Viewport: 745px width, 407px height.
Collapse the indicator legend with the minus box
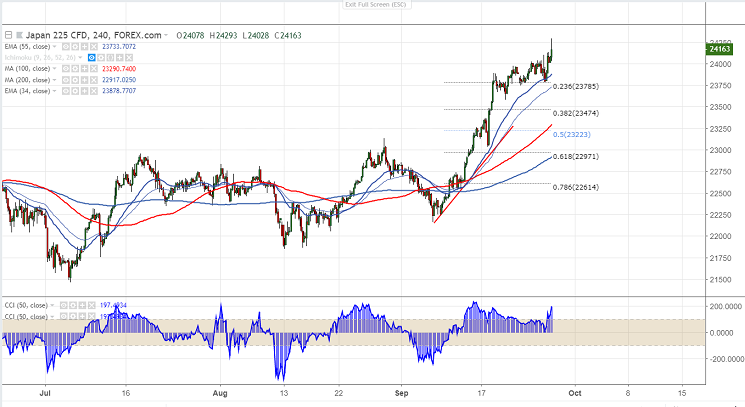(9, 35)
